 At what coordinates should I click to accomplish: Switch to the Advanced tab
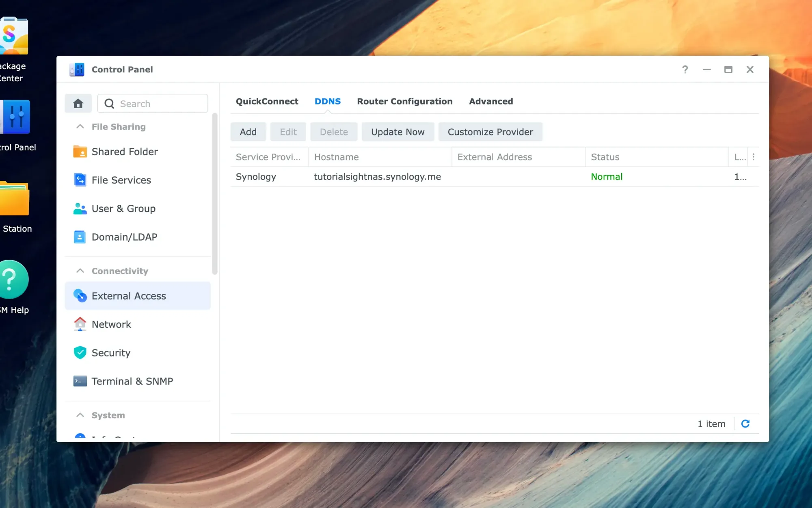pyautogui.click(x=491, y=101)
